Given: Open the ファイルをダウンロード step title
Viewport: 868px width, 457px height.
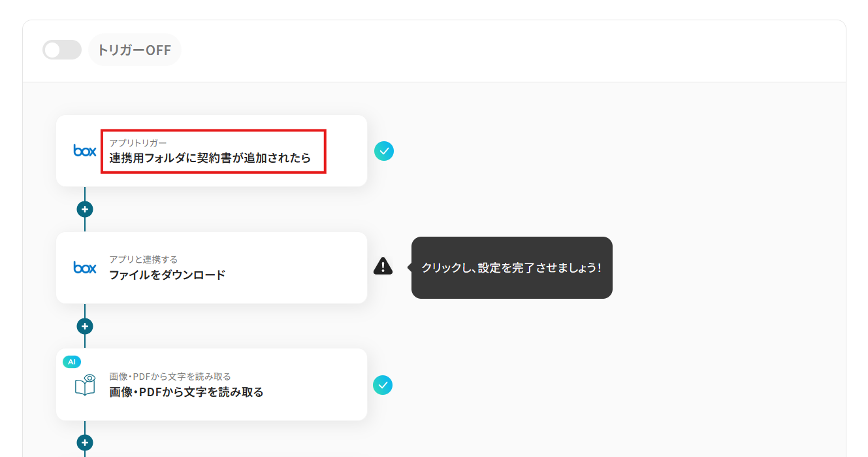Looking at the screenshot, I should coord(167,275).
